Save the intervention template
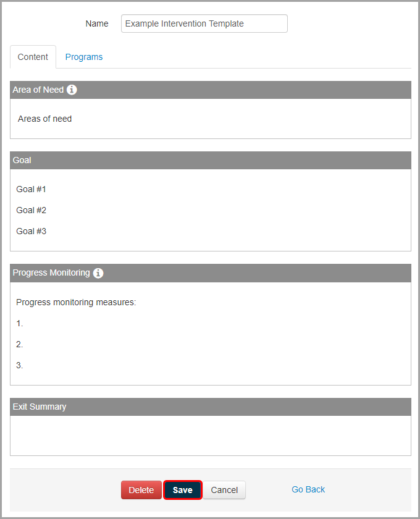Image resolution: width=420 pixels, height=519 pixels. (x=182, y=490)
